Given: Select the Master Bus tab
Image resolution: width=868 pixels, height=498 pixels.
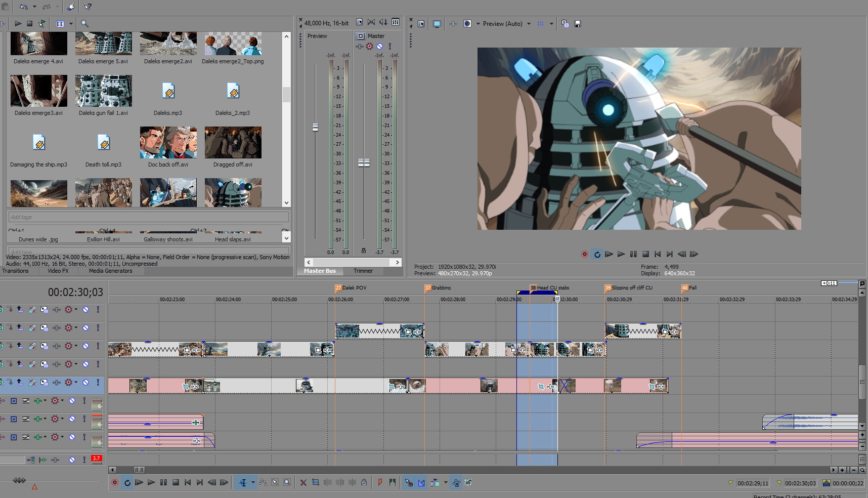Looking at the screenshot, I should click(x=320, y=271).
